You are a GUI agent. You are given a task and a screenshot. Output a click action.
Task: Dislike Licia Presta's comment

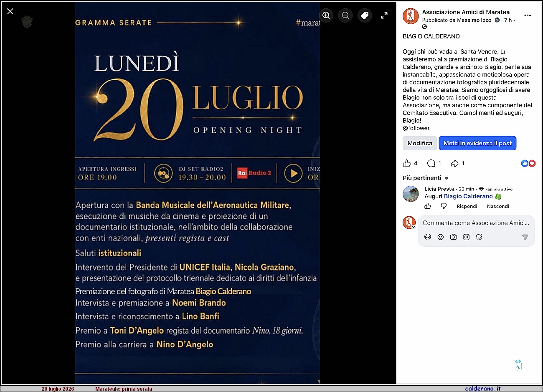tap(444, 206)
